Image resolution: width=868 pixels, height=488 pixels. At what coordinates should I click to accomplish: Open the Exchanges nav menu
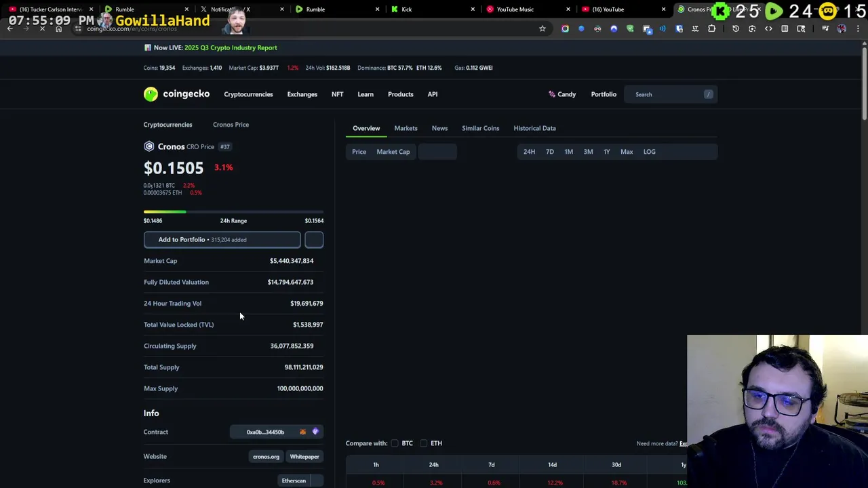302,94
